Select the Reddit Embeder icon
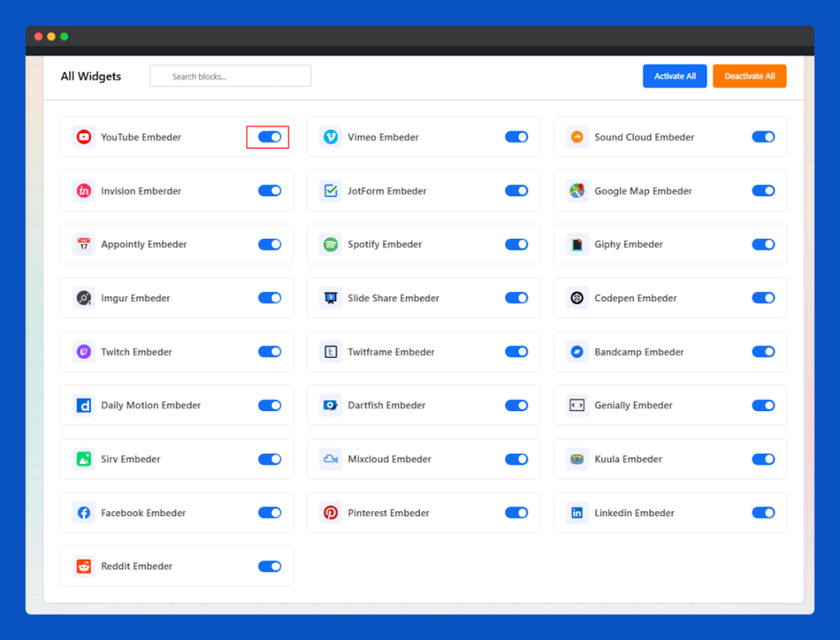This screenshot has width=840, height=640. pyautogui.click(x=84, y=565)
